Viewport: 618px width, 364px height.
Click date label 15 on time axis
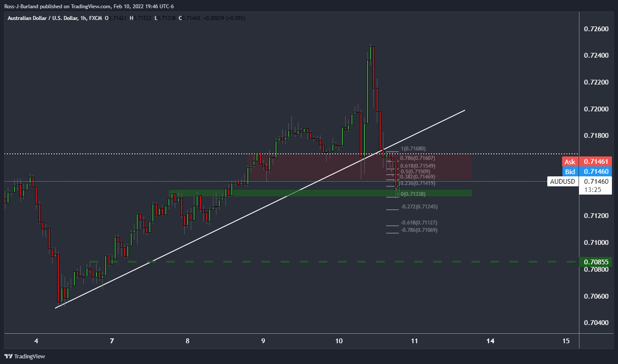566,341
